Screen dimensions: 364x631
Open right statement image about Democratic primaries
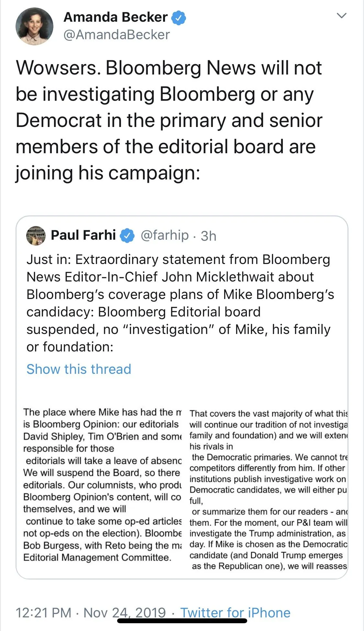(x=268, y=489)
